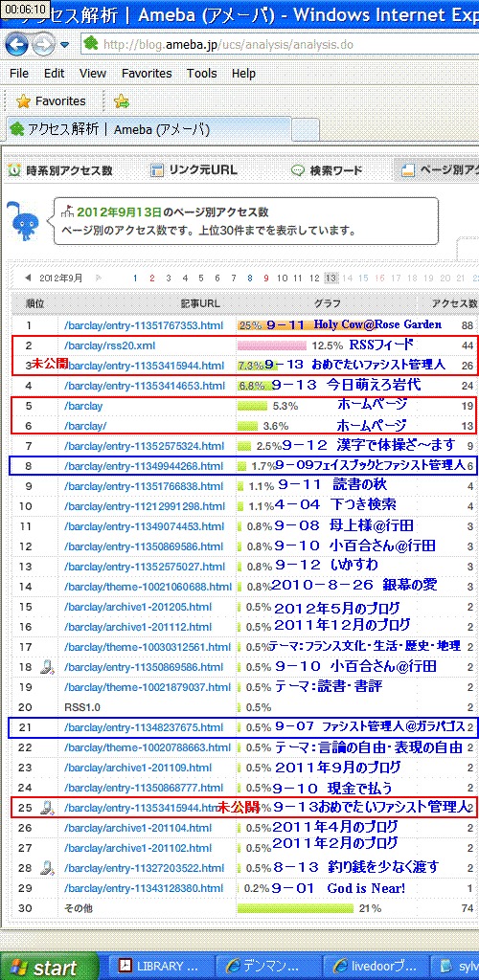Open the Edit menu
Viewport: 479px width, 980px height.
(x=55, y=73)
